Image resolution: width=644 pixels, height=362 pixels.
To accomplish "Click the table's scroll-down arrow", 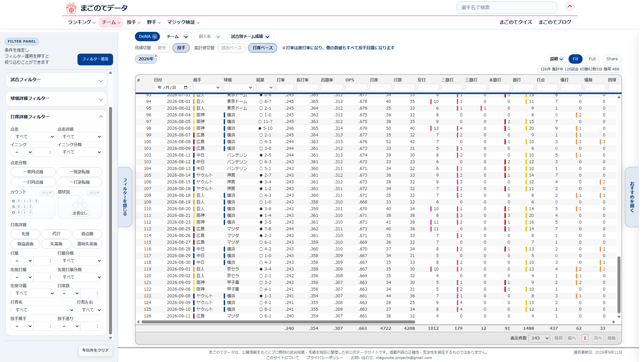I will click(x=619, y=317).
